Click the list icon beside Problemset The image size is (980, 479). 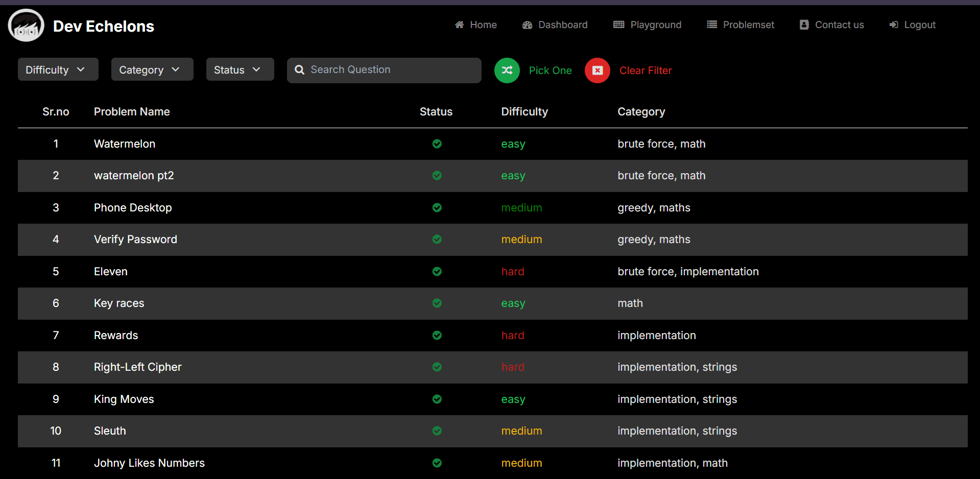(x=712, y=25)
